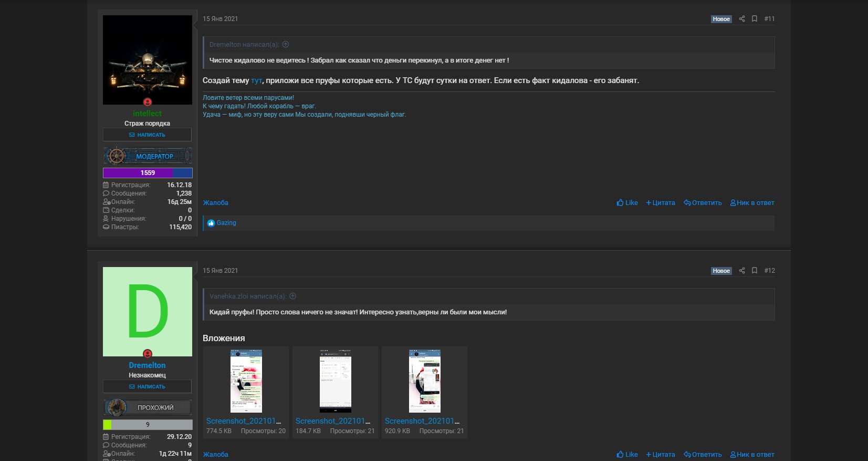Insert nickname reply on intellect's post

(x=752, y=203)
